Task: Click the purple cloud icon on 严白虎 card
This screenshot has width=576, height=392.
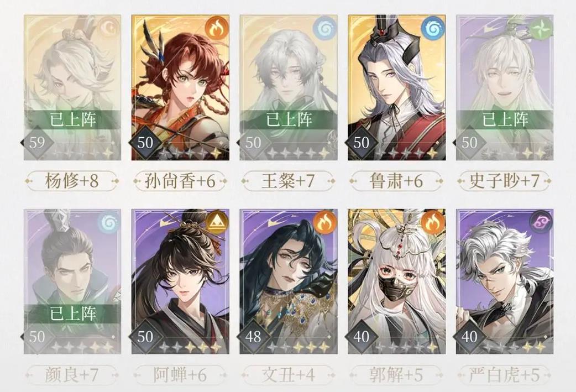Action: point(541,223)
